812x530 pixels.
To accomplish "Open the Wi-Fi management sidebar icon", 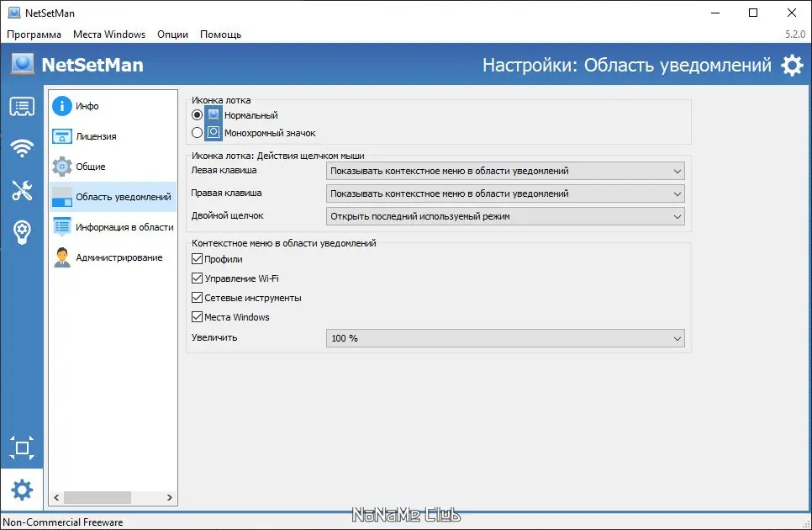I will [x=22, y=148].
